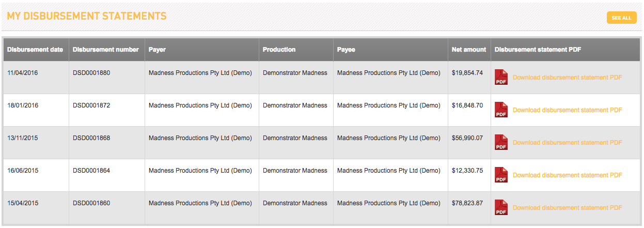Image resolution: width=644 pixels, height=228 pixels.
Task: Click PDF icon for disbursement DSD0001864
Action: [x=501, y=175]
